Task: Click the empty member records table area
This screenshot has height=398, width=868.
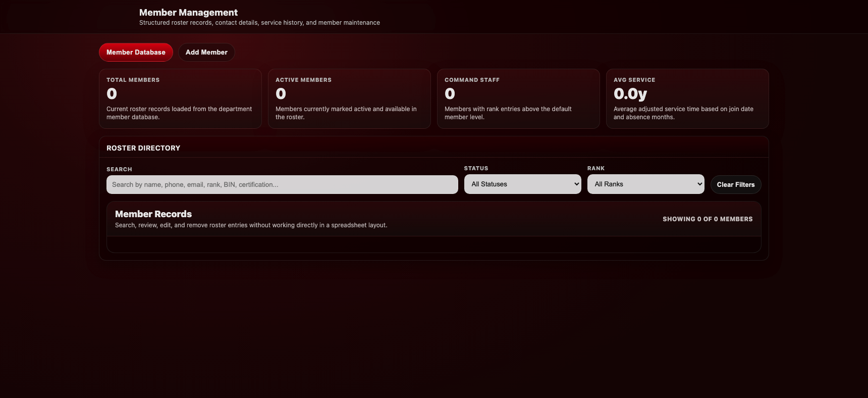Action: coord(433,244)
